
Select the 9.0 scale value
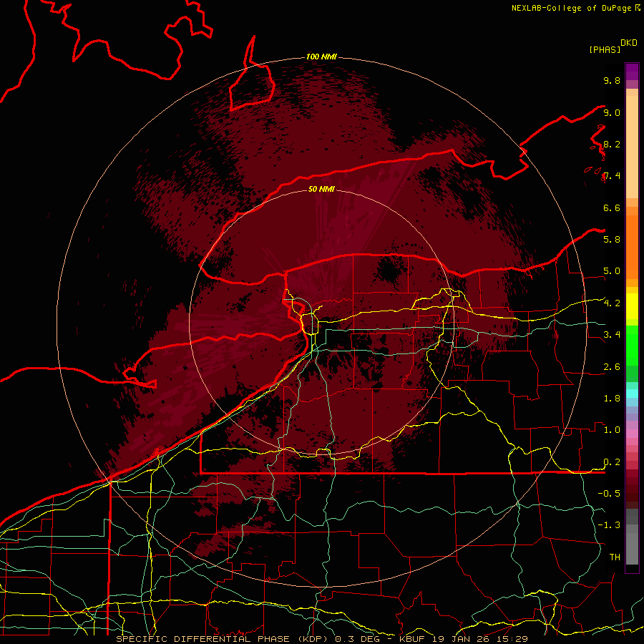612,112
